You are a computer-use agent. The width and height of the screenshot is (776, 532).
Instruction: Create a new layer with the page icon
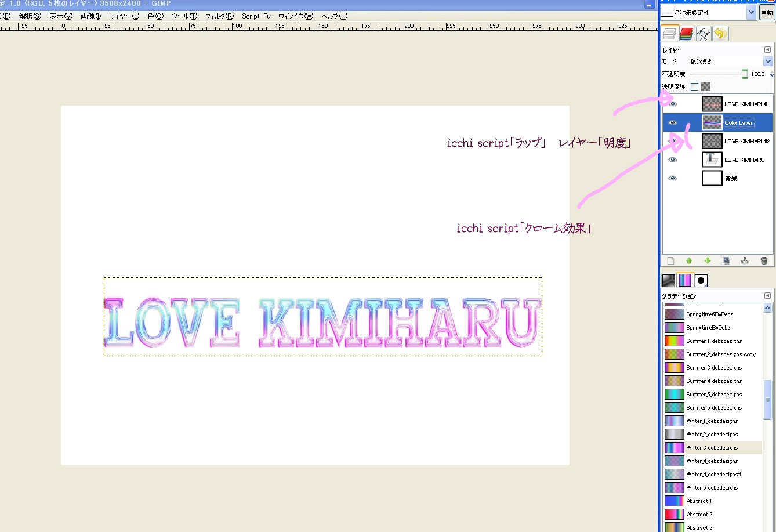(671, 261)
